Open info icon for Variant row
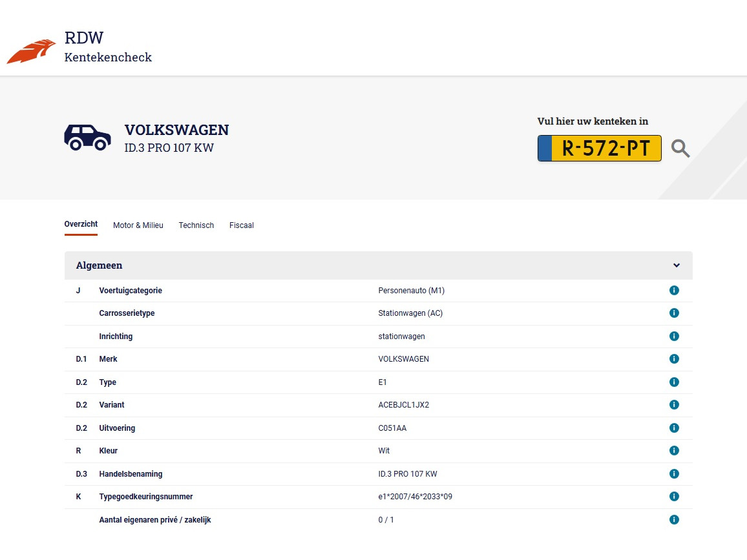747x560 pixels. pos(674,405)
